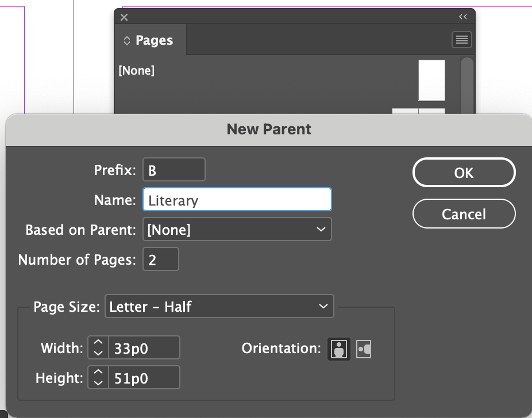This screenshot has height=418, width=532.
Task: Switch to the Pages tab
Action: 154,40
